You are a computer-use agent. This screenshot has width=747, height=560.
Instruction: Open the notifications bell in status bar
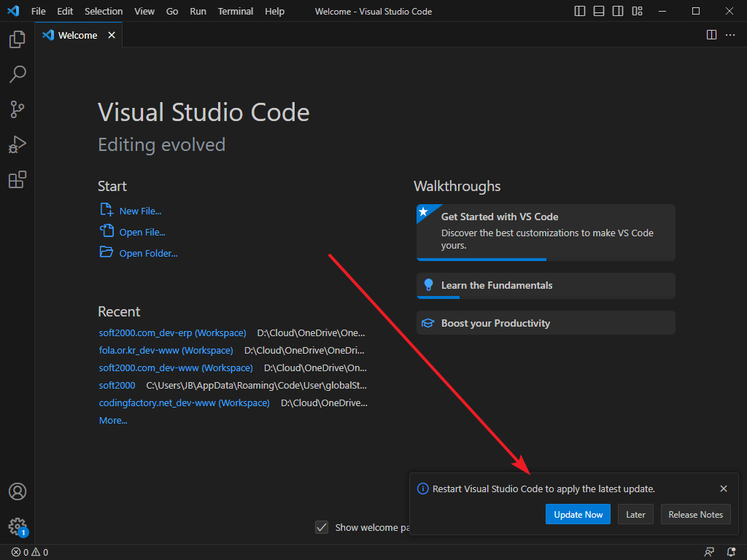tap(731, 553)
